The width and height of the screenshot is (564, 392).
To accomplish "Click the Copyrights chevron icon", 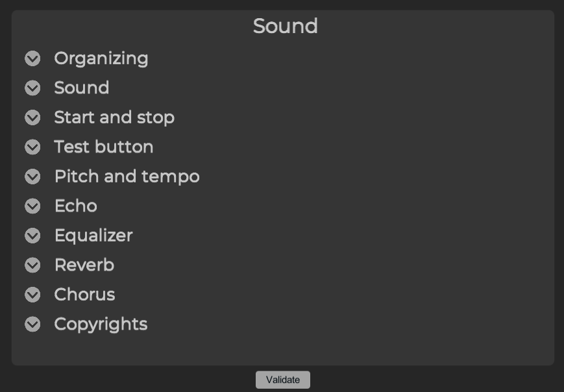I will [32, 324].
